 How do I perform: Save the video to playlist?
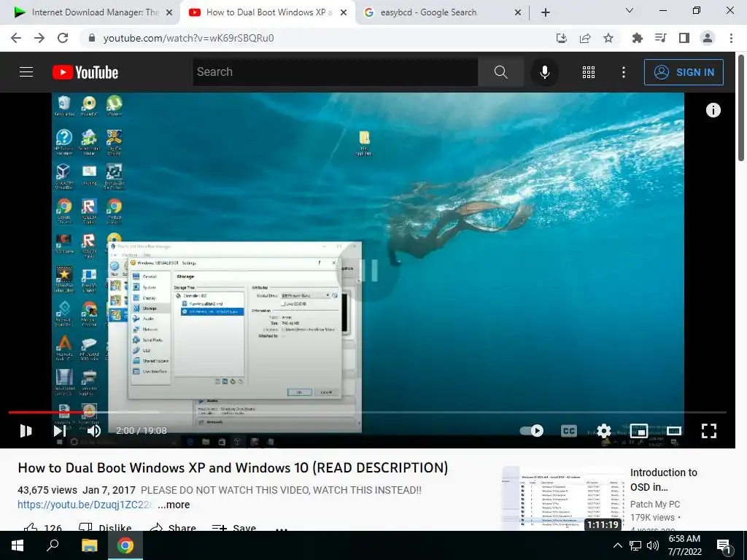(x=234, y=528)
